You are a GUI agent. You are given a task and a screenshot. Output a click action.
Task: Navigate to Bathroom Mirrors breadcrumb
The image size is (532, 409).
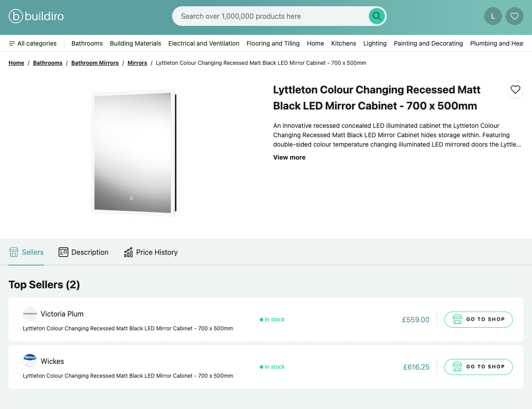click(95, 63)
